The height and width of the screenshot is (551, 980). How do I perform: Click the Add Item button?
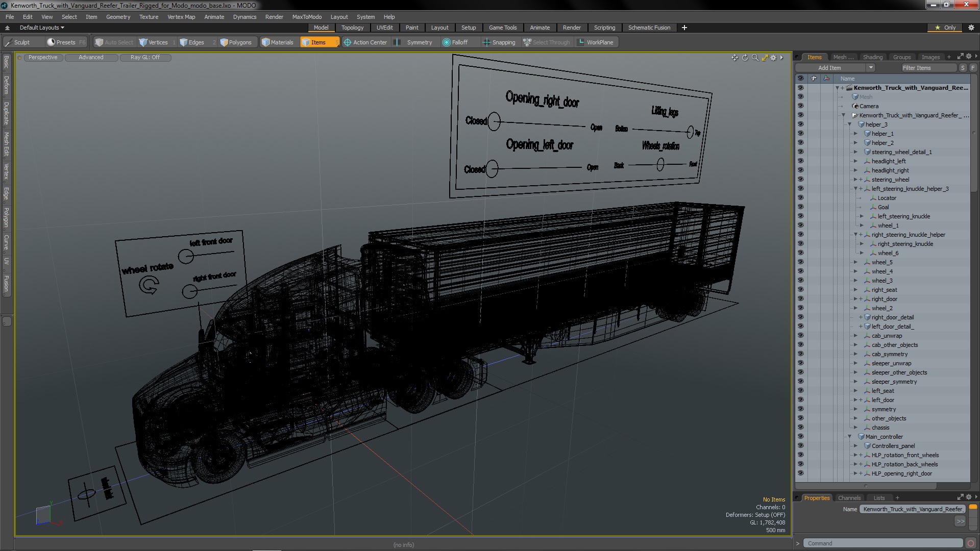tap(829, 68)
